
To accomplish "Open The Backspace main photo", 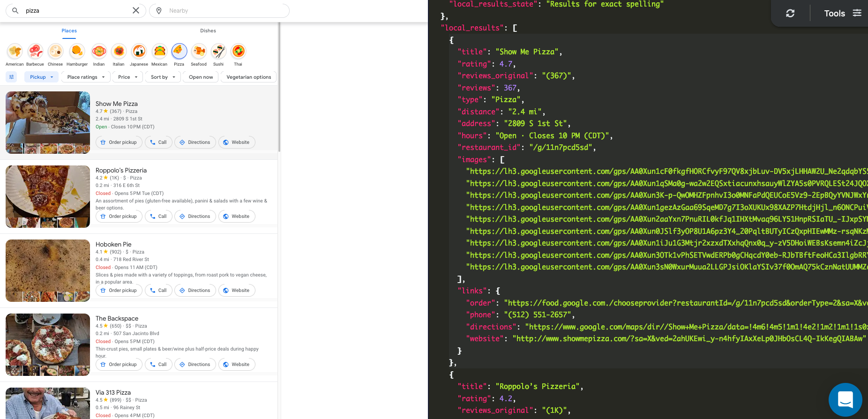I will [x=48, y=339].
